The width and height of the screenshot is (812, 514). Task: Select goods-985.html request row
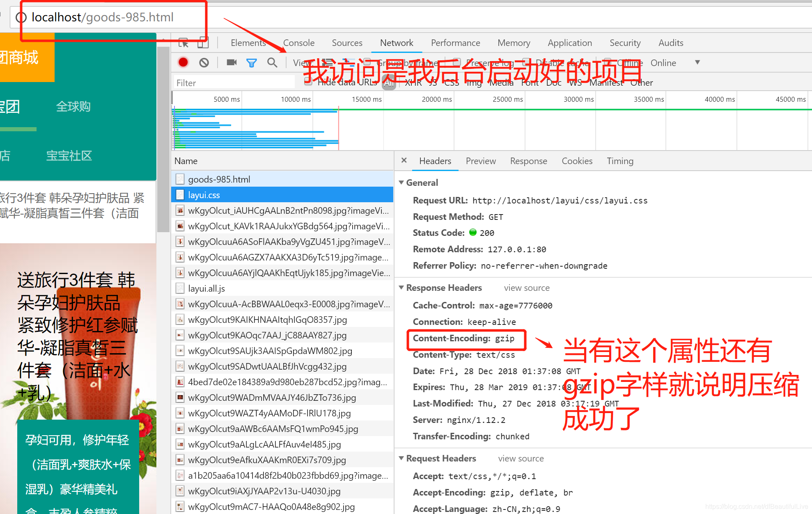point(282,179)
